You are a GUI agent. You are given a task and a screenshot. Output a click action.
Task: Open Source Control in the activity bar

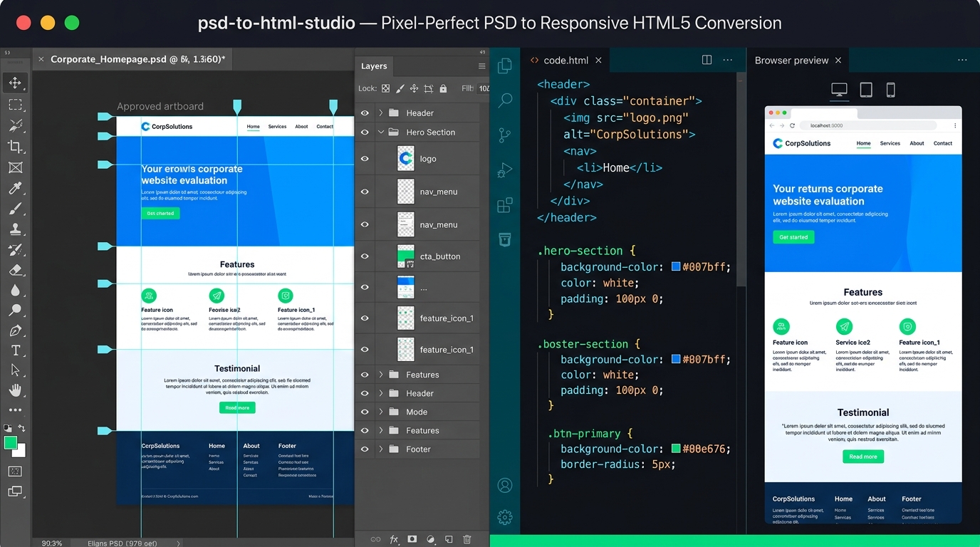tap(505, 135)
